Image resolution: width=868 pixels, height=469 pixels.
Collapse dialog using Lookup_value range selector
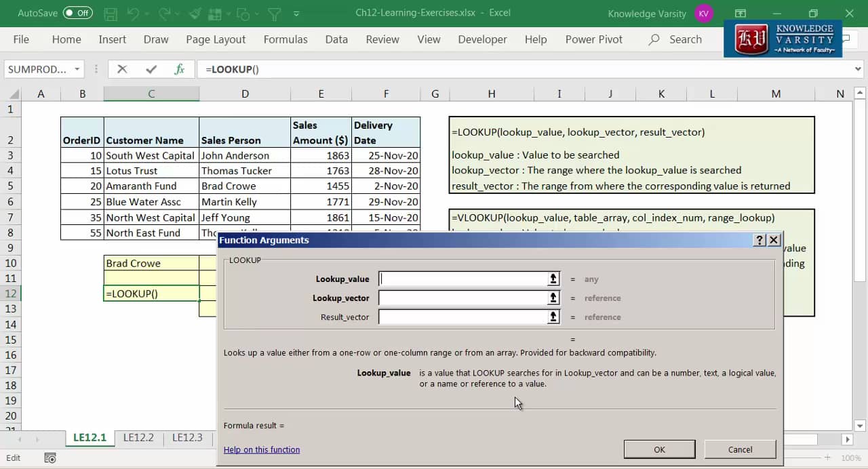click(x=553, y=279)
